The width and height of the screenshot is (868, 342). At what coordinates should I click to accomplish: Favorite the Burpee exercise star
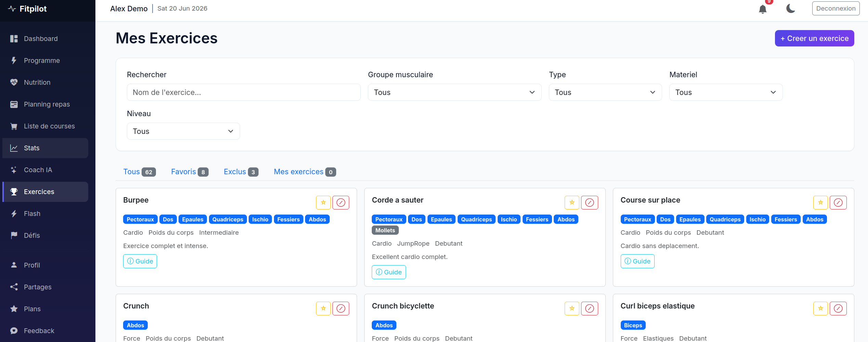point(323,203)
